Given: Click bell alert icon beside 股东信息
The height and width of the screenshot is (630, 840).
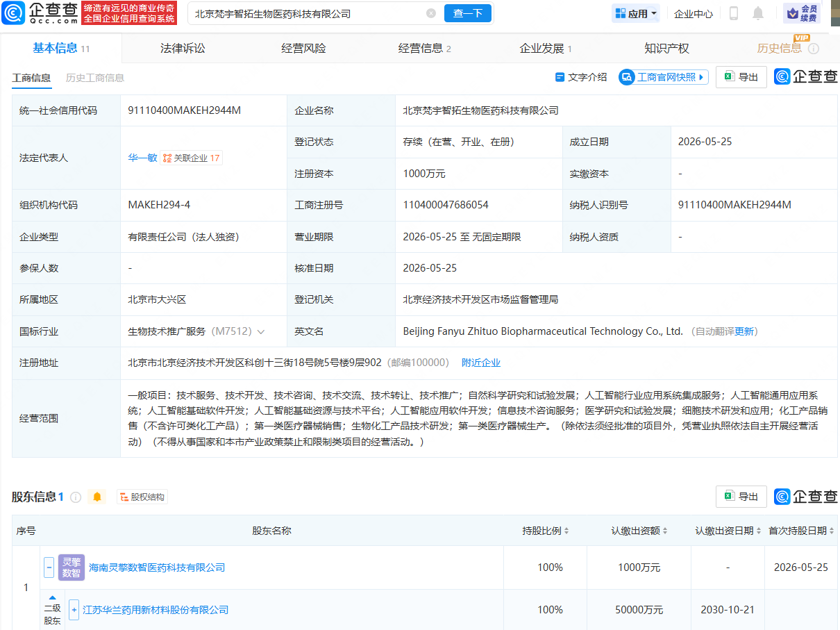Looking at the screenshot, I should pyautogui.click(x=97, y=497).
